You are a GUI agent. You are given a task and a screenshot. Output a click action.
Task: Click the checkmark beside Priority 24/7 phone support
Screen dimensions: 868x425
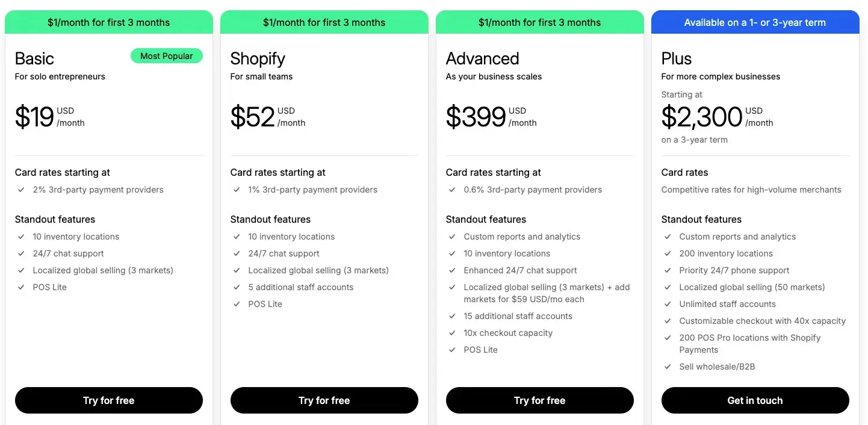(x=668, y=270)
